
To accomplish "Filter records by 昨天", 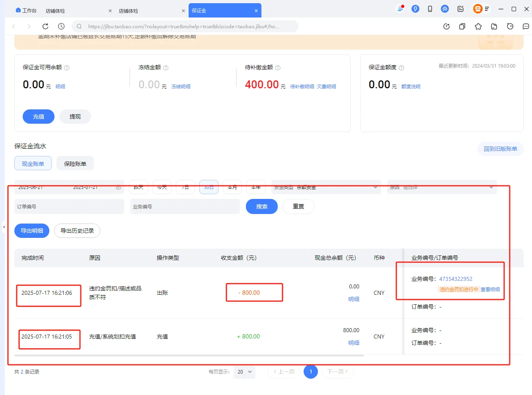I will point(138,187).
